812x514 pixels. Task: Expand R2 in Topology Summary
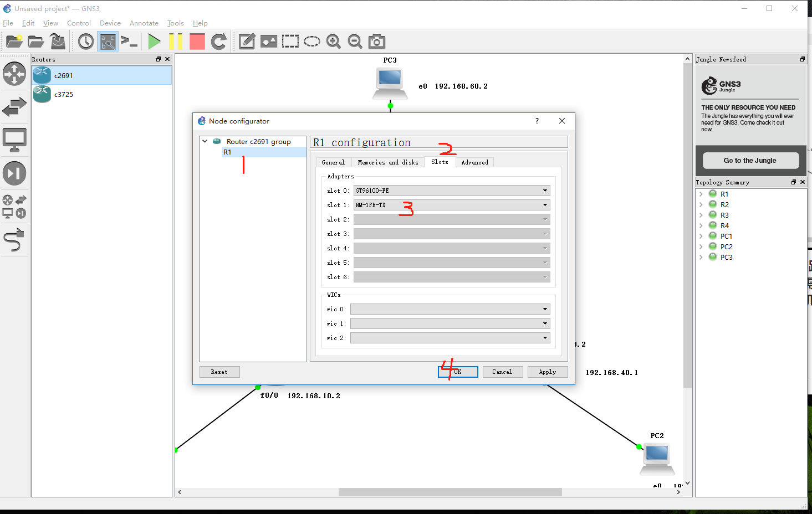pyautogui.click(x=701, y=204)
